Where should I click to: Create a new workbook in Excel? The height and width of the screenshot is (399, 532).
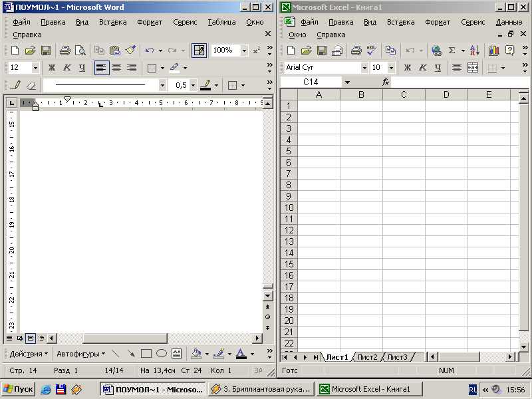[291, 51]
